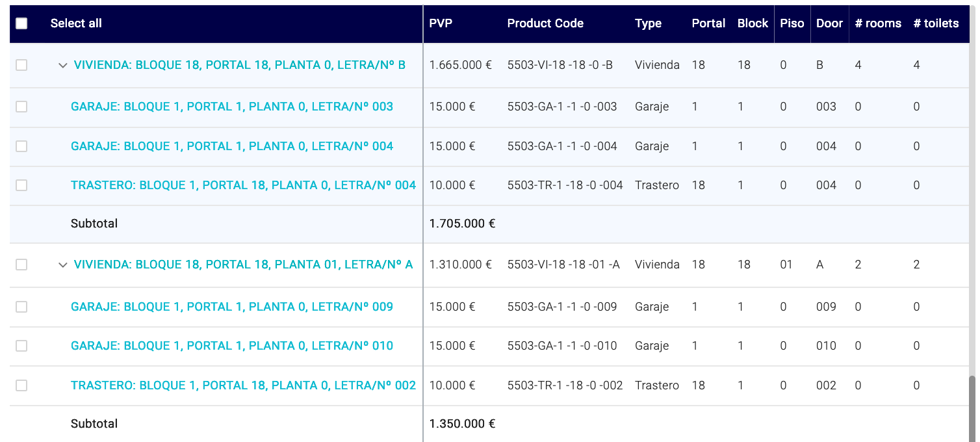Click the Type column header
The width and height of the screenshot is (980, 442).
pyautogui.click(x=648, y=23)
